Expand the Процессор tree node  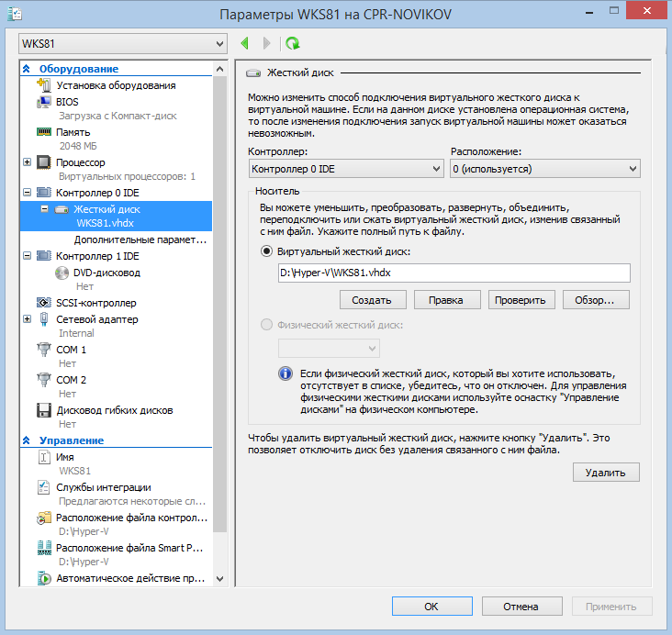pyautogui.click(x=27, y=162)
